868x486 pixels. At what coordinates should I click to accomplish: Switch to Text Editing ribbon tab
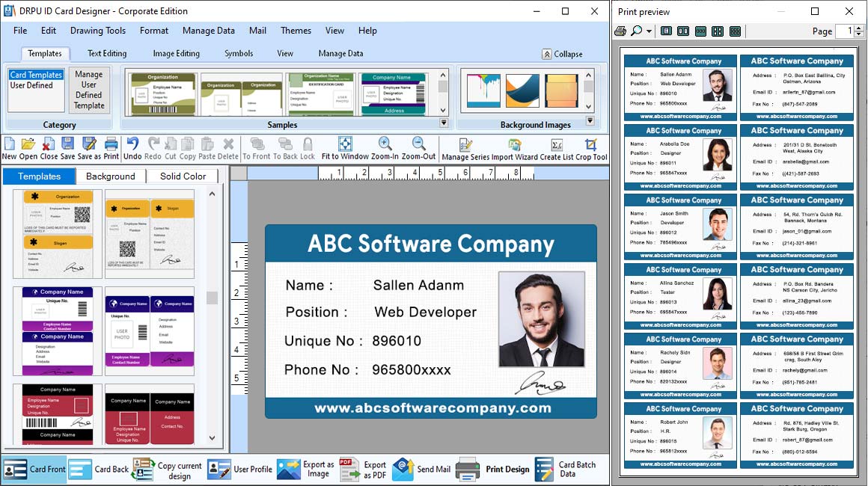coord(107,54)
